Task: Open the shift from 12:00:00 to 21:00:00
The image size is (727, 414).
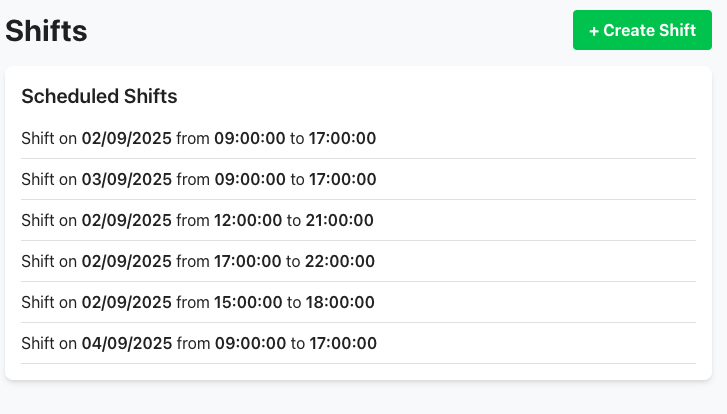Action: point(198,221)
